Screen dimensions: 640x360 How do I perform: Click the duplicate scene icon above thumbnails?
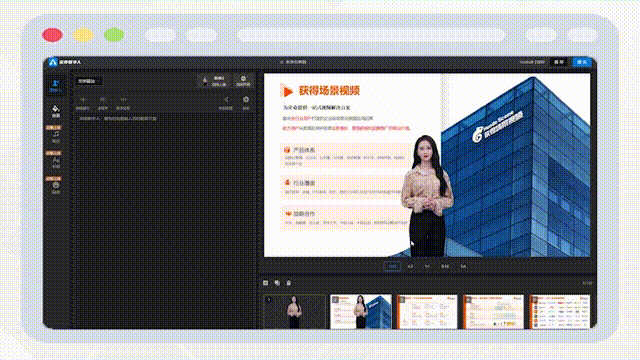click(x=277, y=283)
